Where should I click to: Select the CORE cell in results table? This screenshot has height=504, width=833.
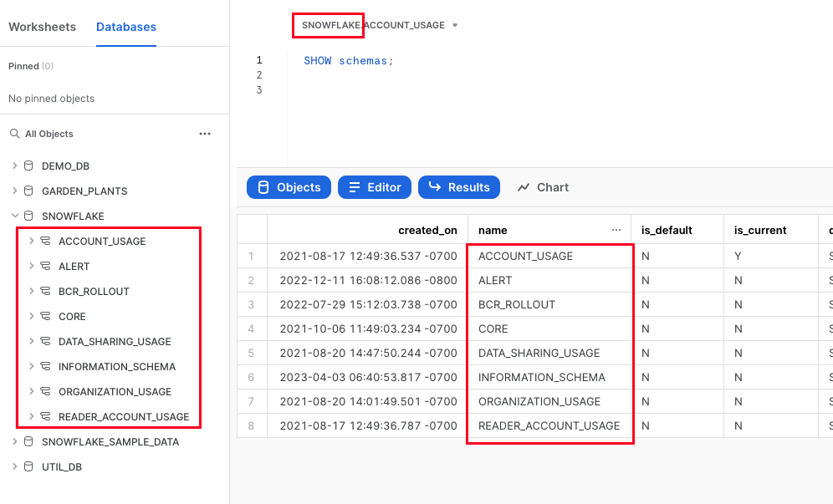[x=549, y=328]
